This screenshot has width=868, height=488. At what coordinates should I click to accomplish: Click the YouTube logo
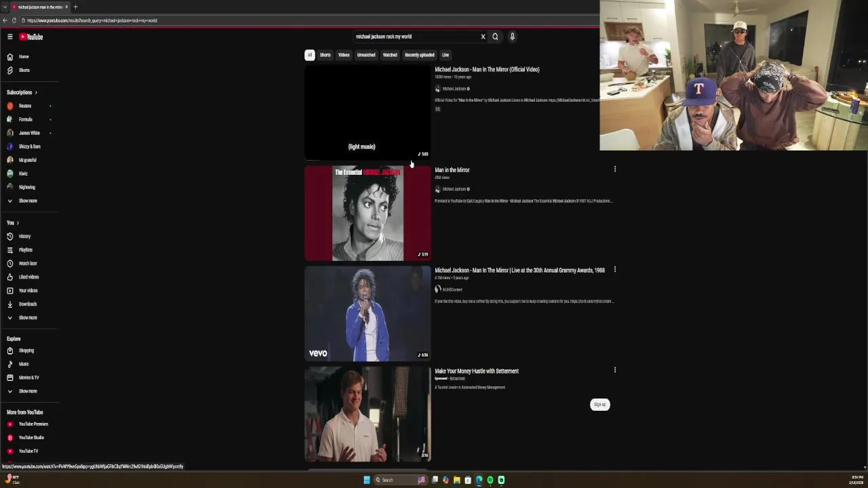coord(31,37)
